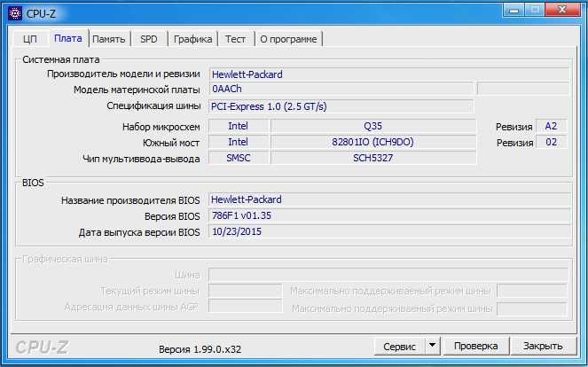The height and width of the screenshot is (367, 588).
Task: Click the chipset model Q35
Action: 373,127
